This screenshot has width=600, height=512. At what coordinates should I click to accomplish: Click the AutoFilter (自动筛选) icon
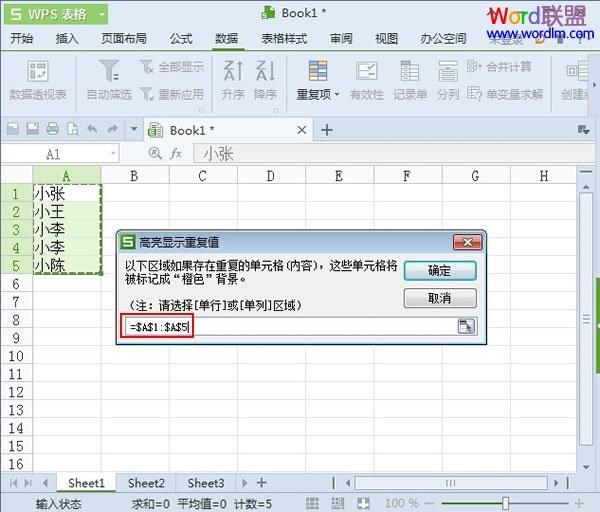109,72
